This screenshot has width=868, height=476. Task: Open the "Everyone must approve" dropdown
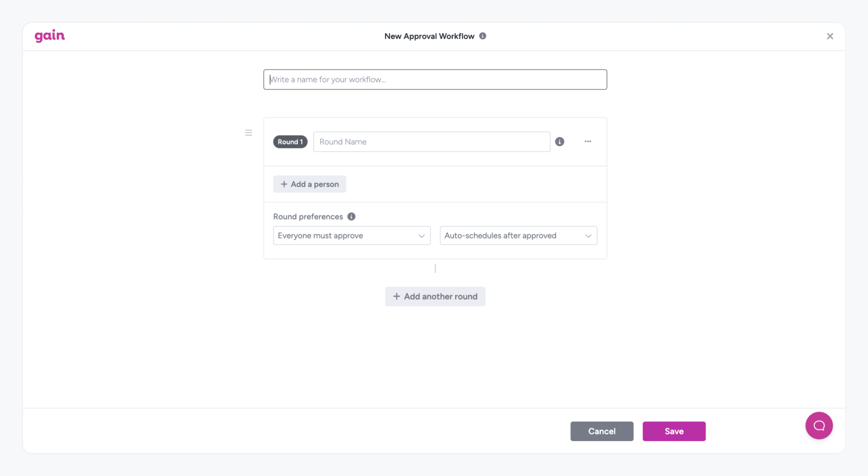351,235
